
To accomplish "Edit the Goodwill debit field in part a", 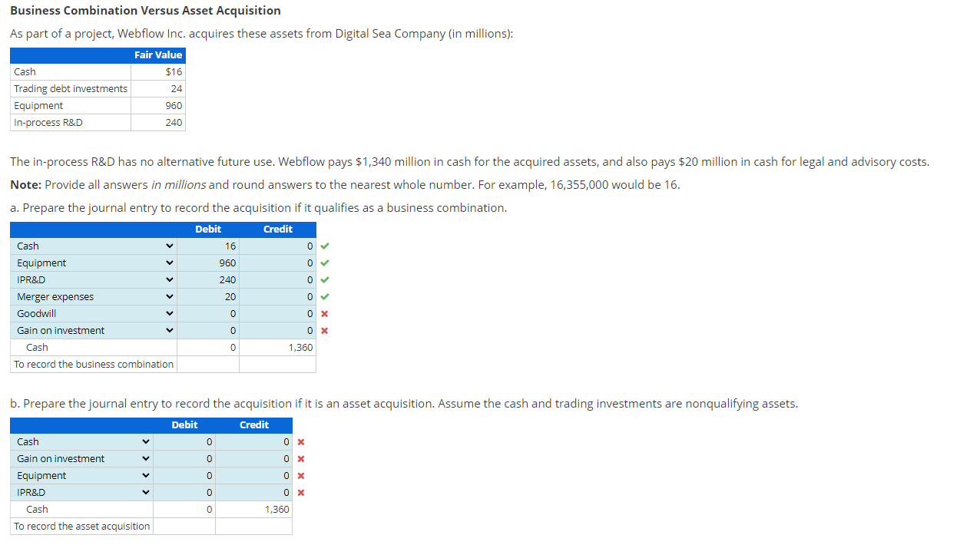I will point(208,314).
